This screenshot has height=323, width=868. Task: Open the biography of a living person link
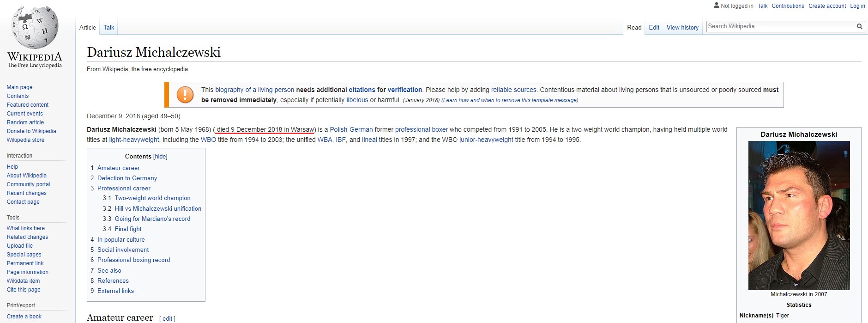click(254, 90)
